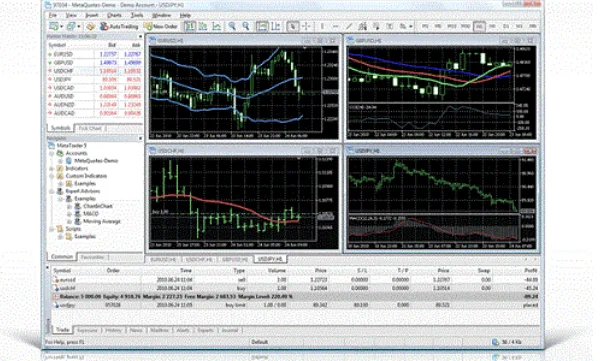Switch to Symbols tab in Market Watch
Viewport: 600px width, 361px height.
[x=60, y=128]
